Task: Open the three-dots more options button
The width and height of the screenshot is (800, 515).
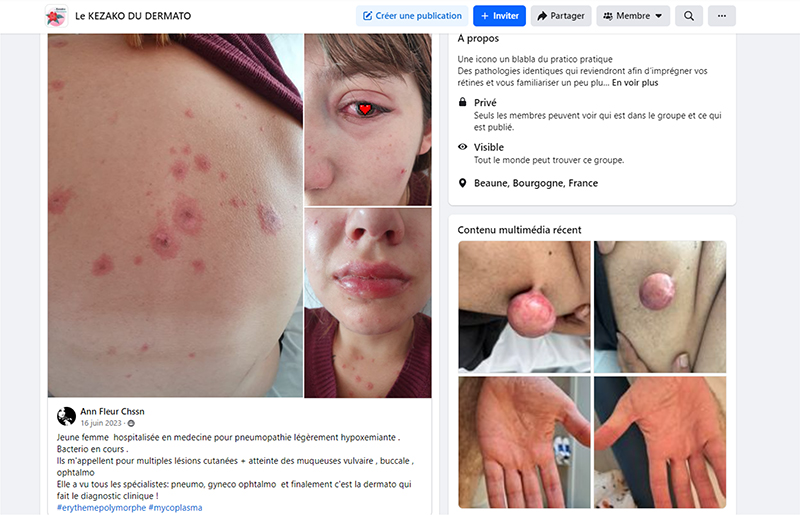Action: tap(722, 16)
